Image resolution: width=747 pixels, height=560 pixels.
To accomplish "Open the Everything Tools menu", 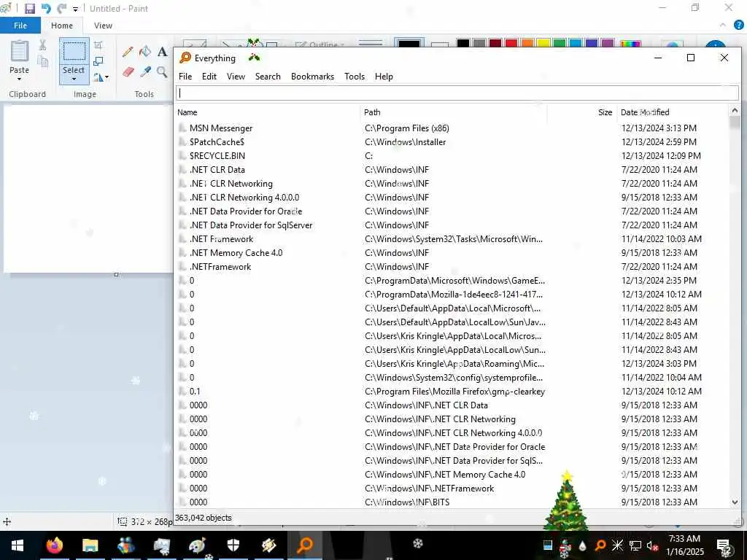I will 355,76.
